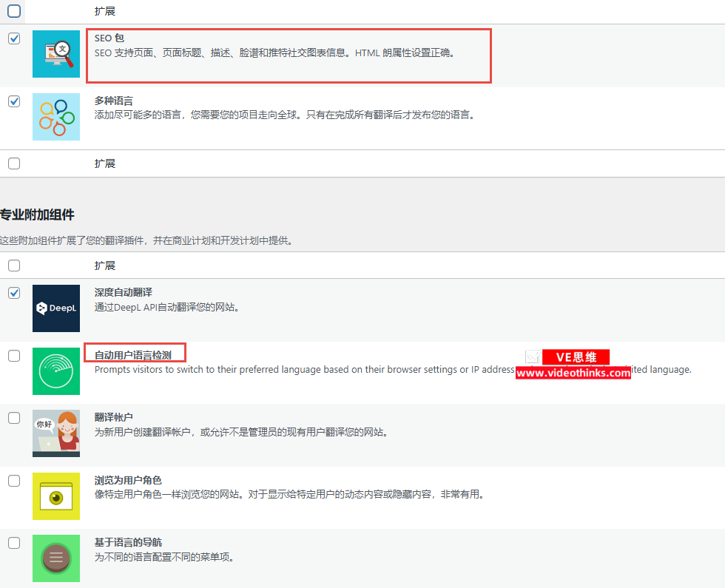Toggle the select-all checkbox under 专业附加组件

pos(14,266)
